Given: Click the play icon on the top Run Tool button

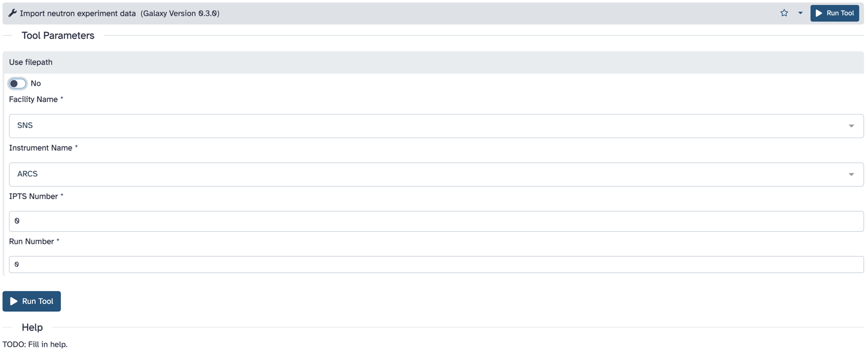Looking at the screenshot, I should [818, 13].
